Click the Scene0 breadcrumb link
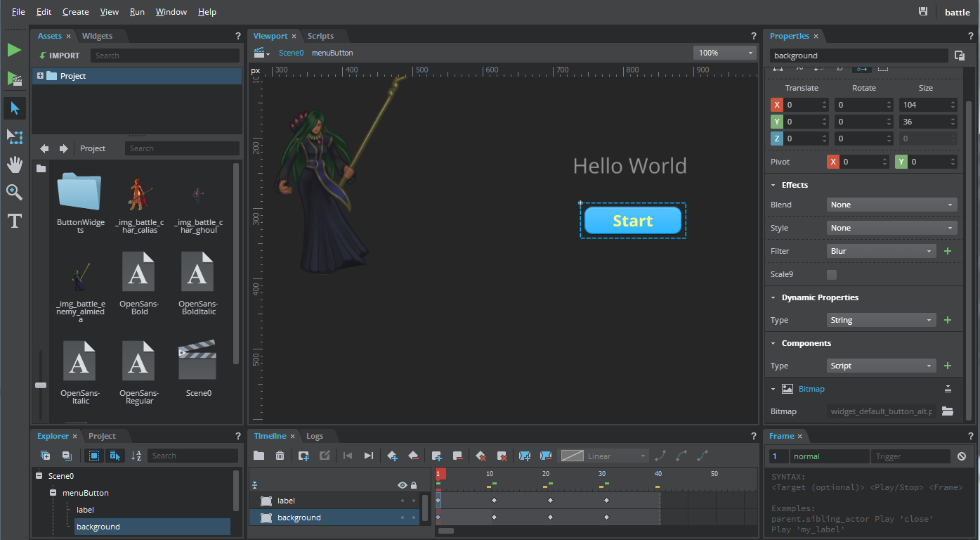 pyautogui.click(x=291, y=53)
